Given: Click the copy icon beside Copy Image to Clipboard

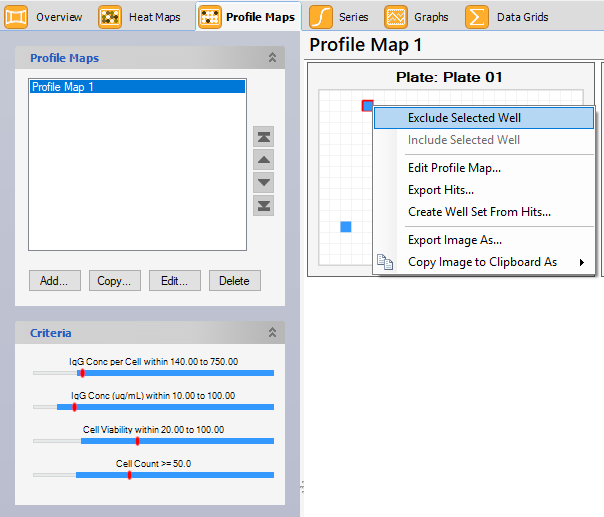Looking at the screenshot, I should pos(385,262).
